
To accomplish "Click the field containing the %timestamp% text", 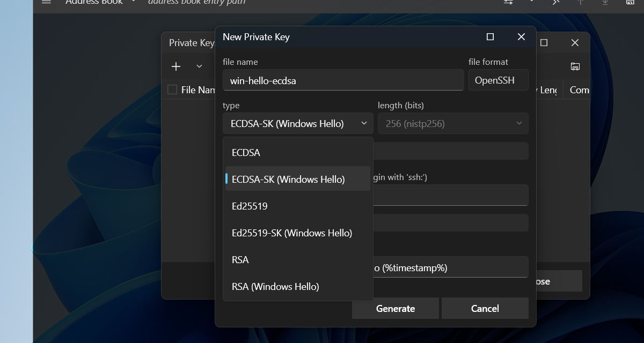I will pyautogui.click(x=451, y=267).
